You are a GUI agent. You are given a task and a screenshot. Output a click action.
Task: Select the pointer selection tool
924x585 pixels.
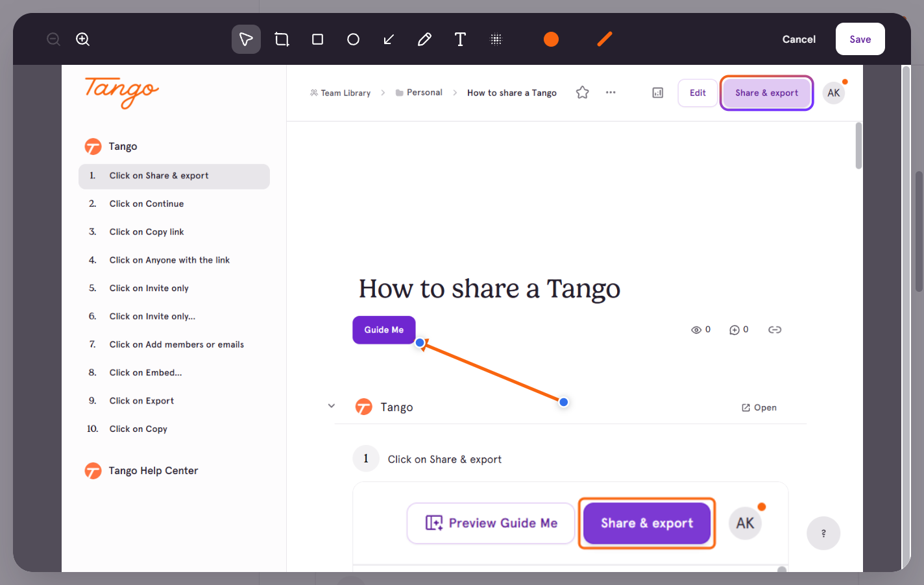click(x=246, y=39)
